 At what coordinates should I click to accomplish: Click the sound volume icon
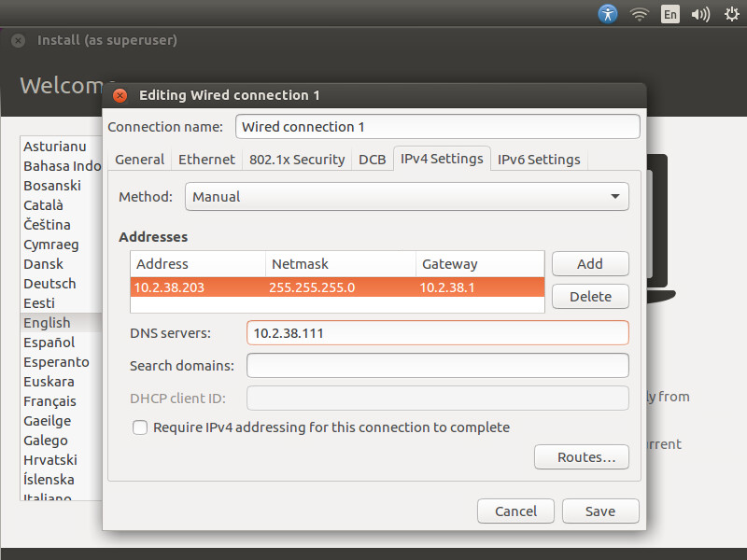[699, 14]
